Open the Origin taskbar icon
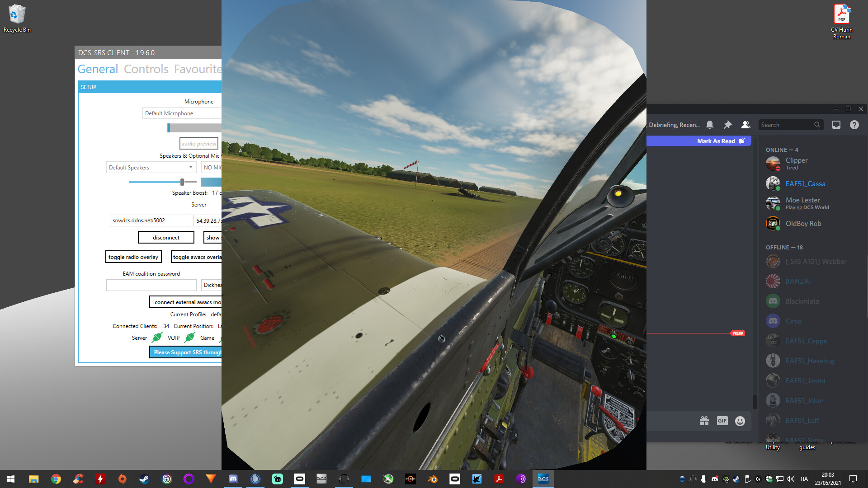Image resolution: width=868 pixels, height=488 pixels. tap(122, 479)
